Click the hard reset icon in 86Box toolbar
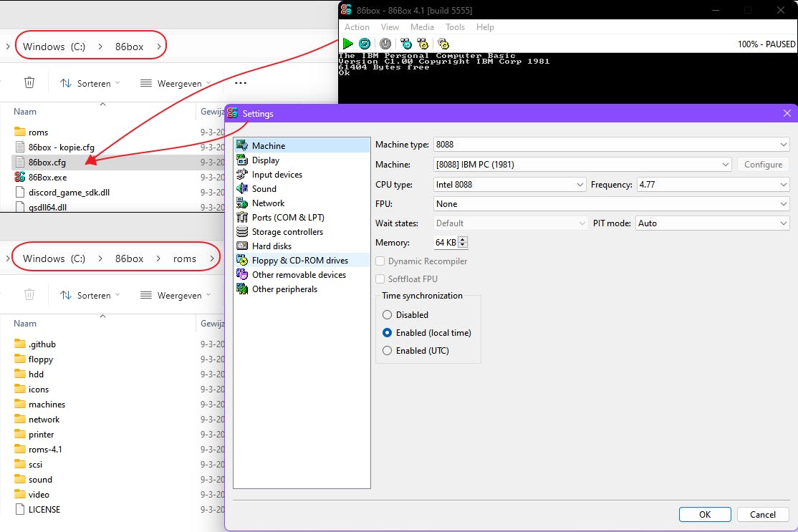 (365, 44)
